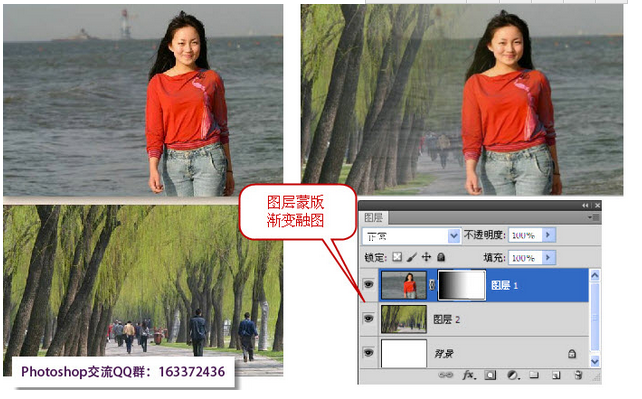Viewport: 642px width, 399px height.
Task: Add layer mask button
Action: pos(490,375)
